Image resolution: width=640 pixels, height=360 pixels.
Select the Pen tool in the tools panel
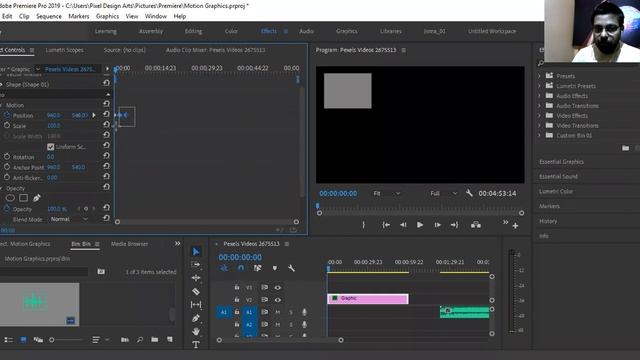[x=196, y=318]
